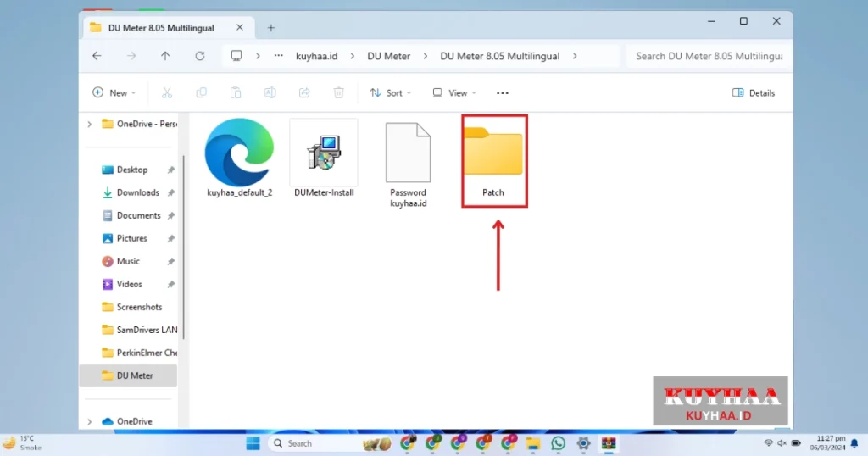Open Screenshots folder in sidebar
The image size is (868, 456).
click(x=131, y=307)
